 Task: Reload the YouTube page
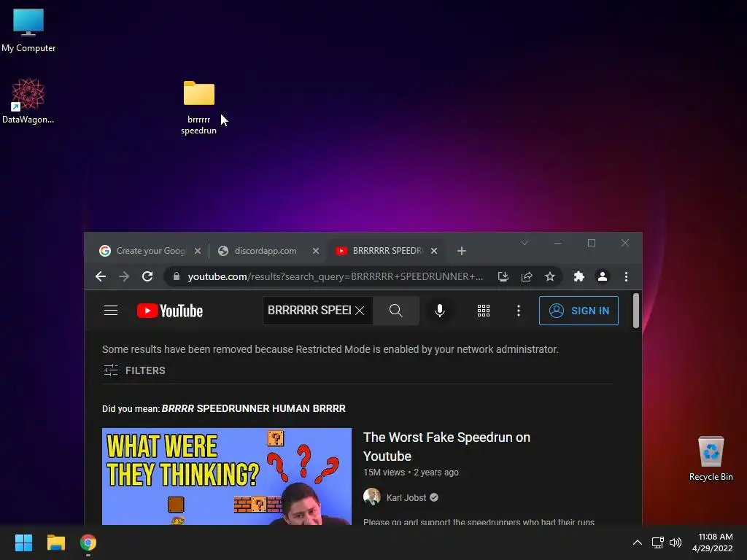(147, 276)
